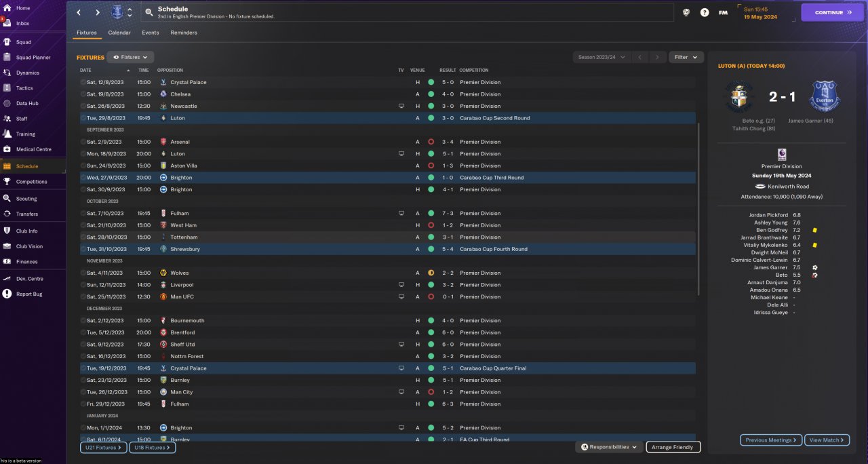Select the Man City 26/12/2023 fixture
The width and height of the screenshot is (868, 464).
pos(387,392)
